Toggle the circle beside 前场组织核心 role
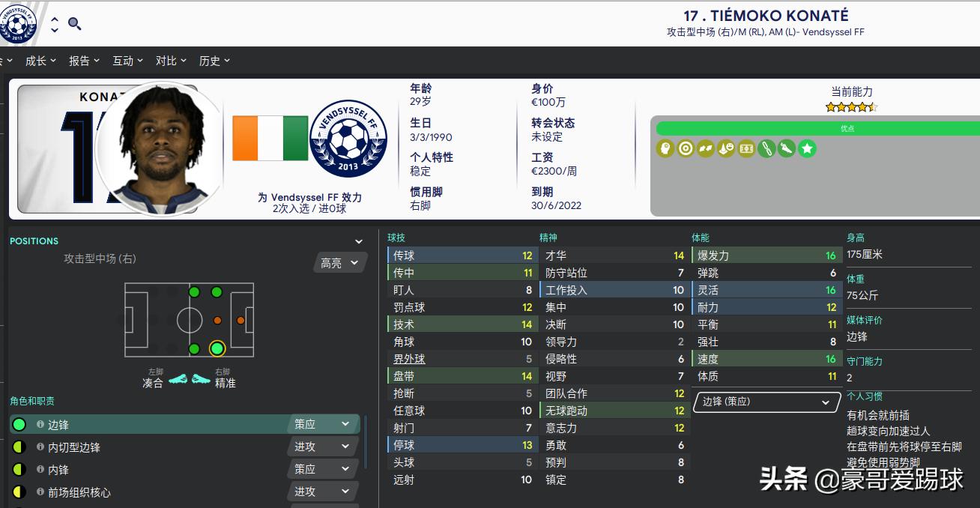This screenshot has width=980, height=508. pyautogui.click(x=18, y=492)
